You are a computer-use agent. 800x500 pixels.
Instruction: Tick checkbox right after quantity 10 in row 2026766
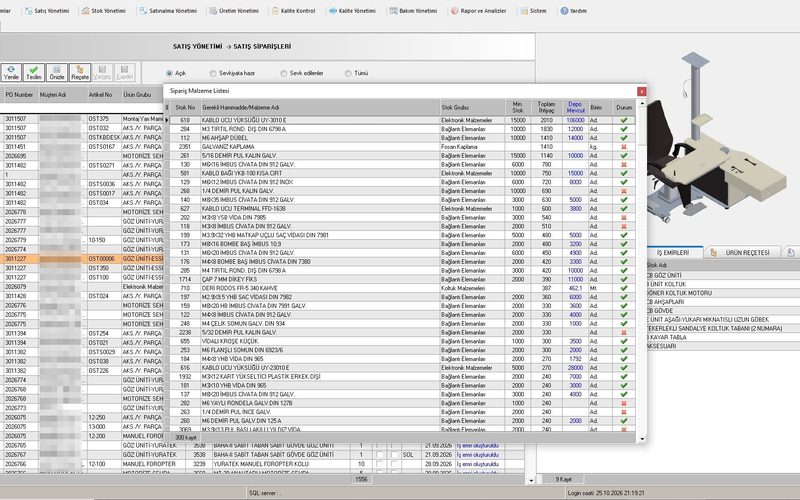point(380,464)
